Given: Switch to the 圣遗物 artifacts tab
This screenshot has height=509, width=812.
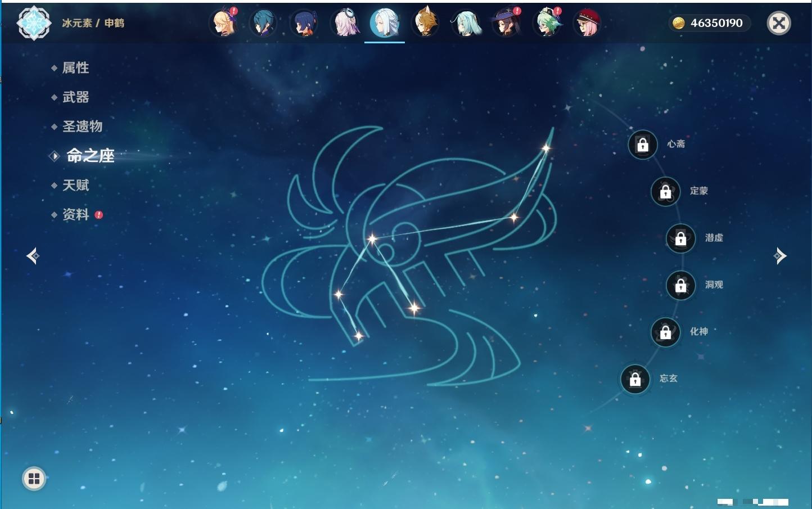Looking at the screenshot, I should pos(82,127).
